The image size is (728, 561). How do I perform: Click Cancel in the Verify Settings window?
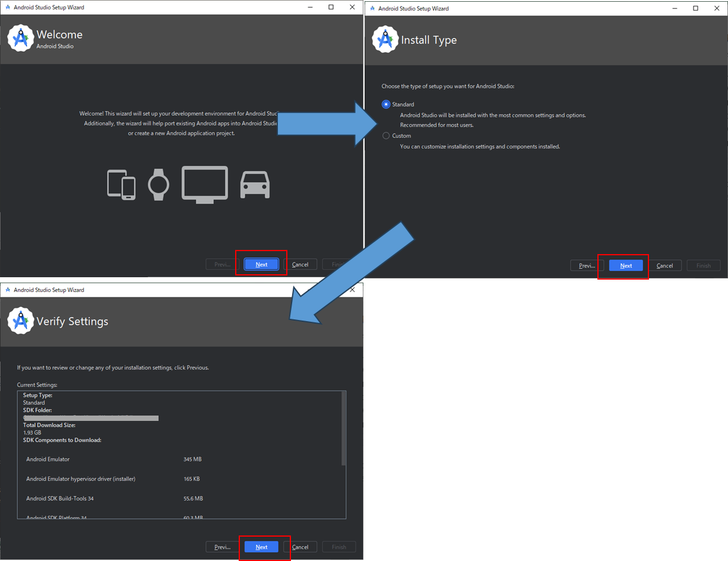point(300,547)
